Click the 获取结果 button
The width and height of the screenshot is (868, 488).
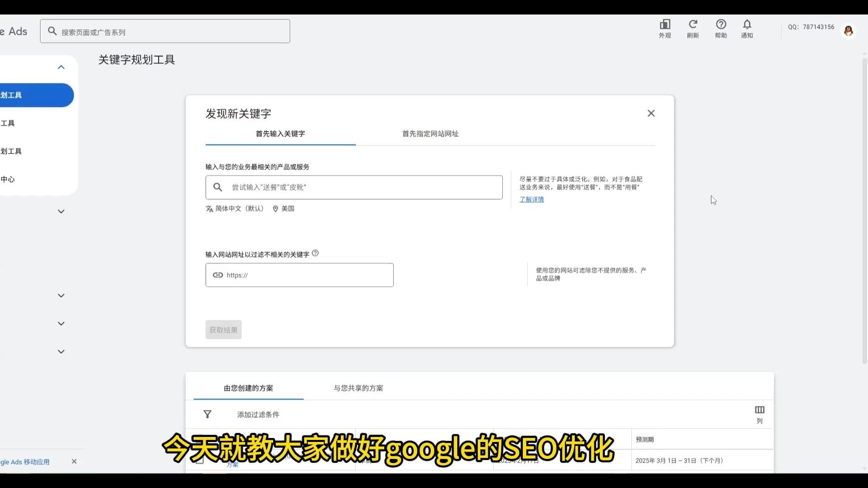(224, 330)
